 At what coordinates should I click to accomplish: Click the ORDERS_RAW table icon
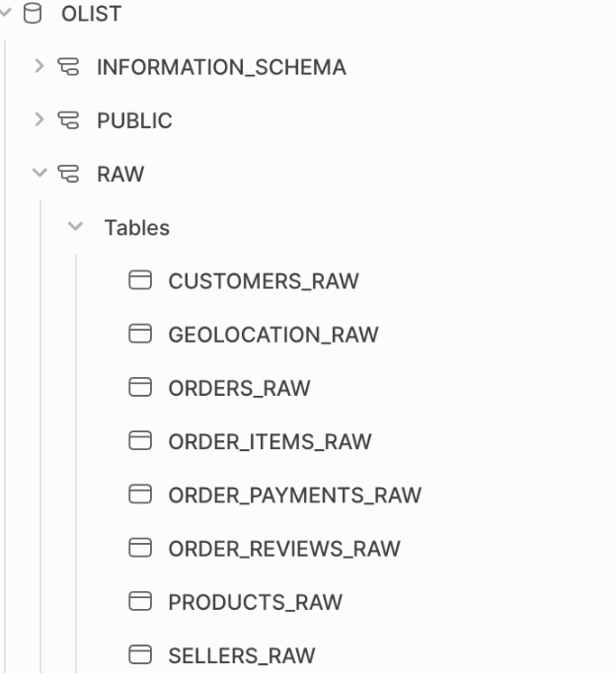140,387
